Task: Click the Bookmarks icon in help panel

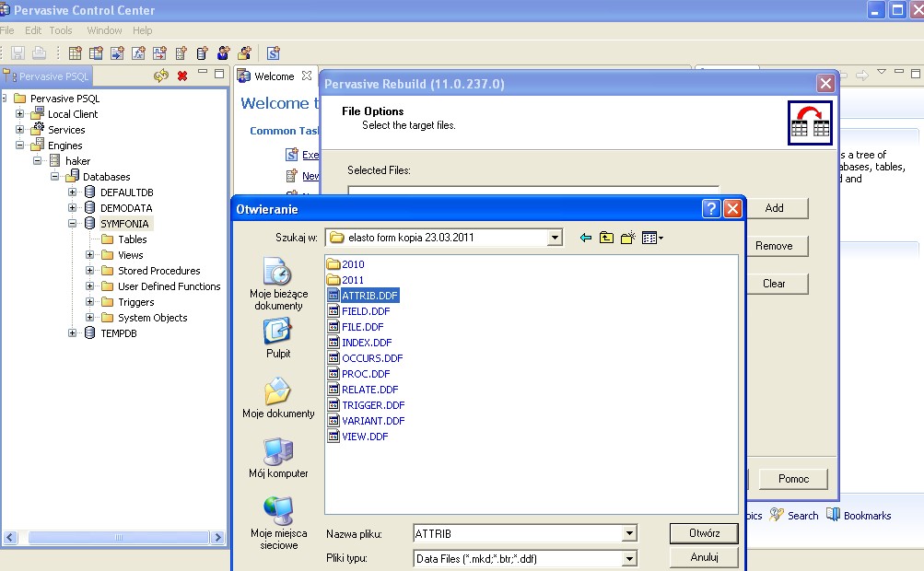Action: (x=833, y=515)
